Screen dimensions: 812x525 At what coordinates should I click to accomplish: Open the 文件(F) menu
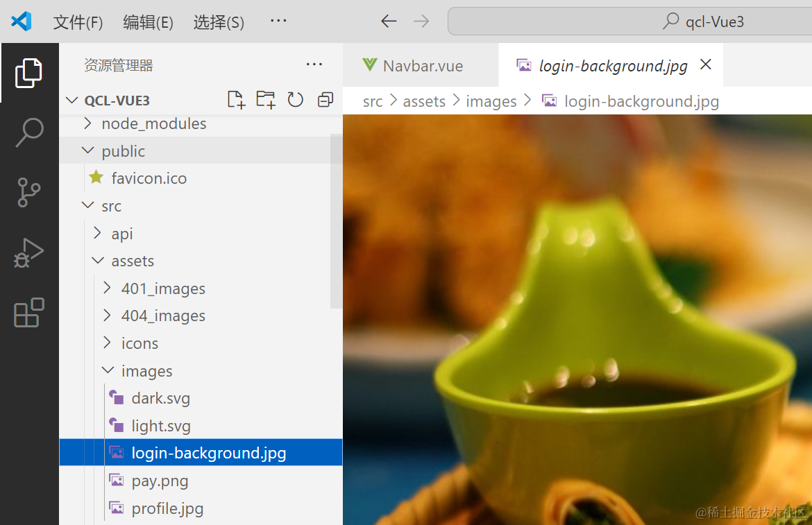pyautogui.click(x=78, y=22)
